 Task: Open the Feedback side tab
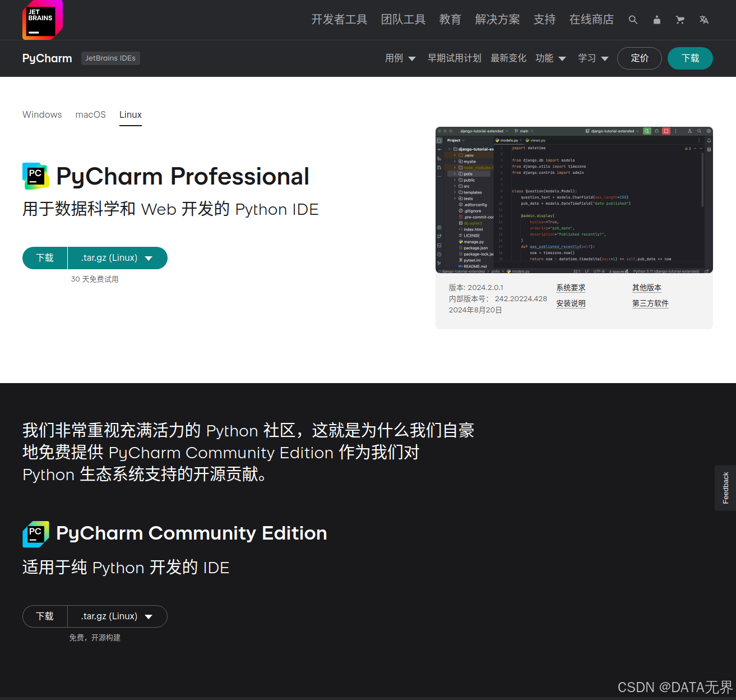coord(725,488)
